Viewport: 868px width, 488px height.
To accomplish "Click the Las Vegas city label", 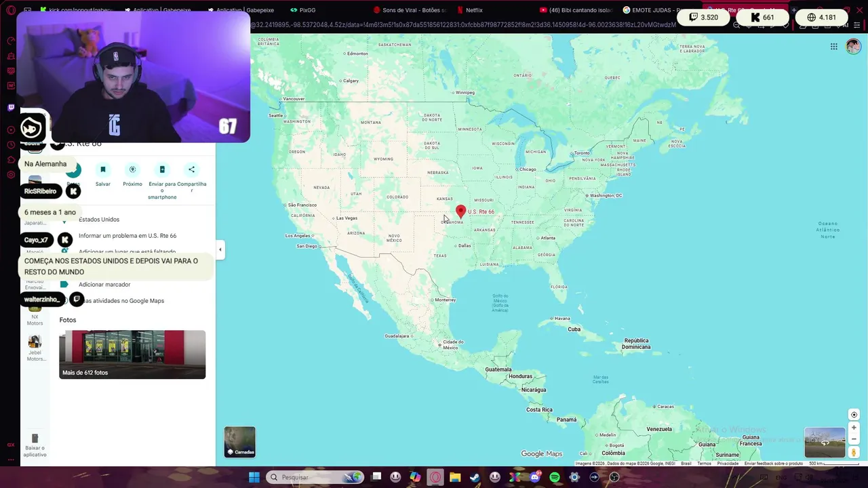I will point(347,218).
